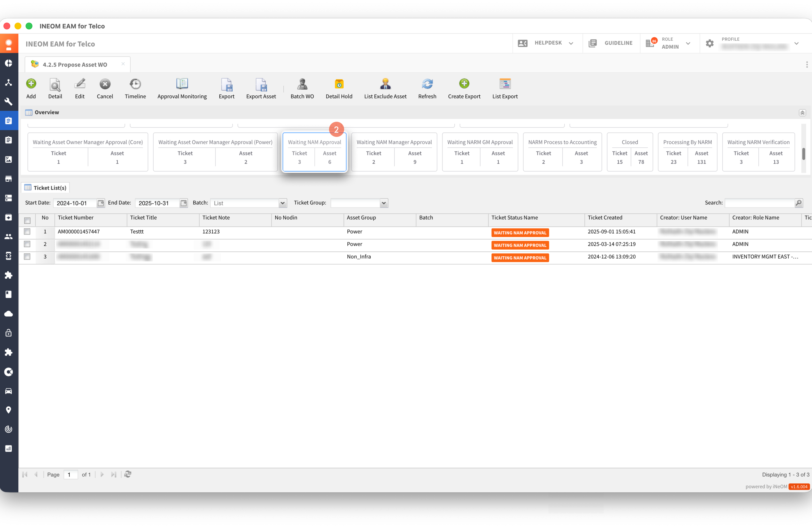Image resolution: width=812 pixels, height=528 pixels.
Task: Open the Timeline clock icon
Action: [x=135, y=84]
